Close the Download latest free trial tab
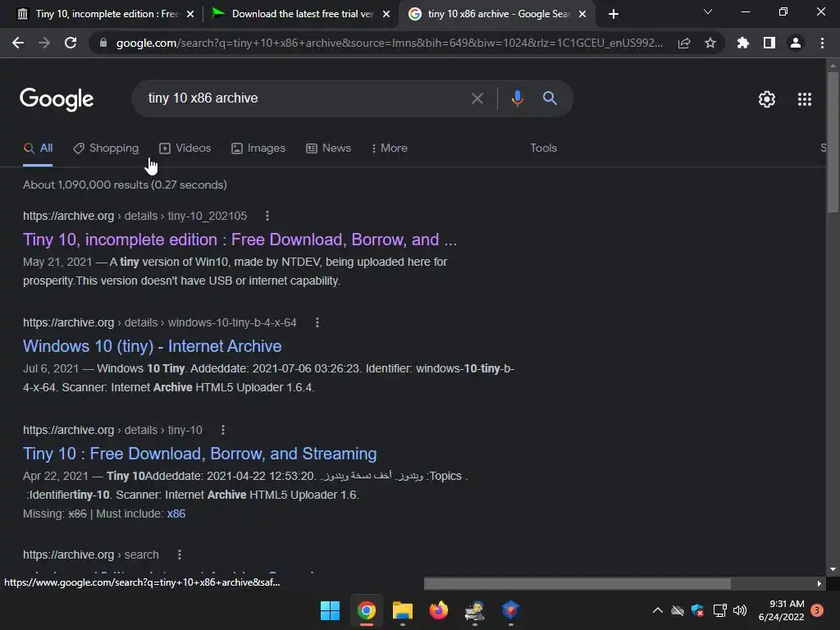Viewport: 840px width, 630px height. pyautogui.click(x=386, y=14)
